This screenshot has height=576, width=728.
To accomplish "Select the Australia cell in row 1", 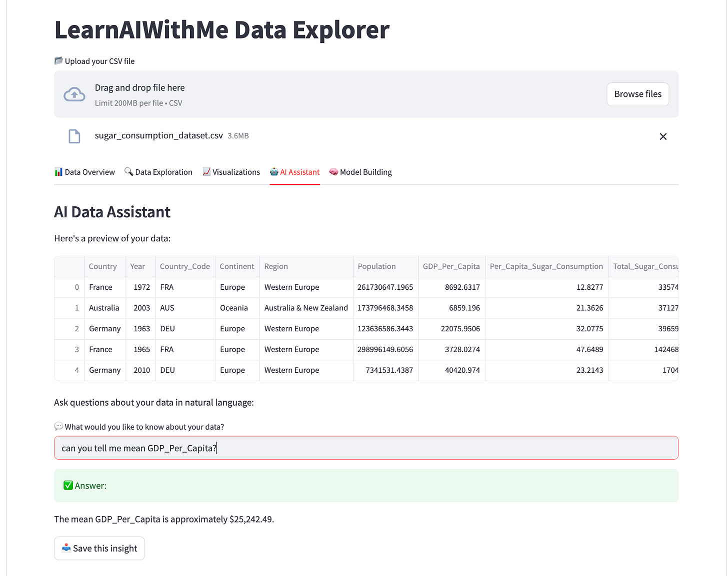I will coord(104,308).
